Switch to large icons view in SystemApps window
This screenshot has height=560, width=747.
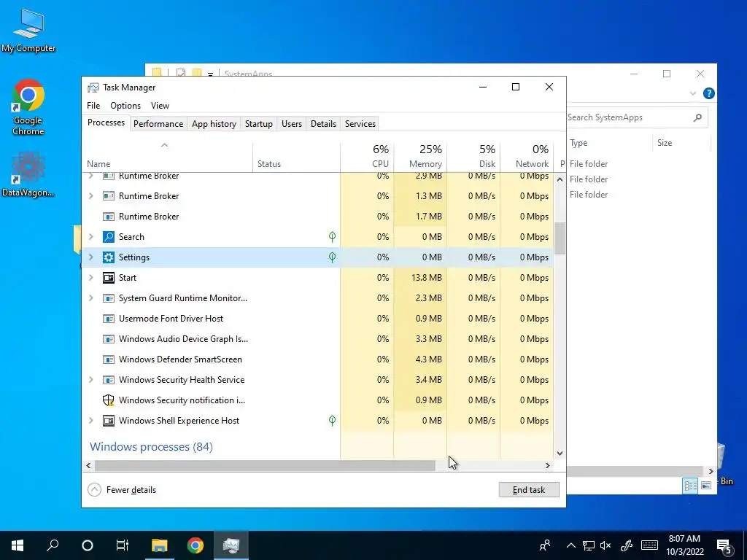pyautogui.click(x=706, y=485)
